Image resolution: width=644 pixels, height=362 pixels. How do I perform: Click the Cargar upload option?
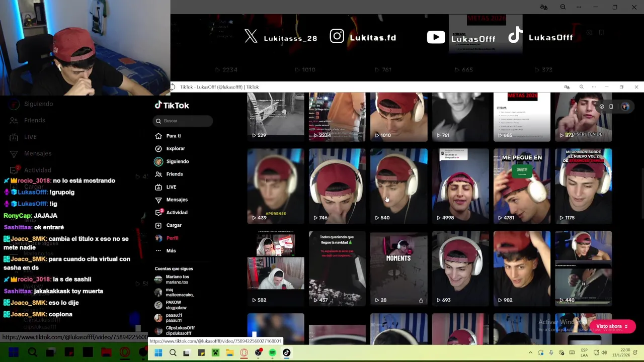[169, 225]
